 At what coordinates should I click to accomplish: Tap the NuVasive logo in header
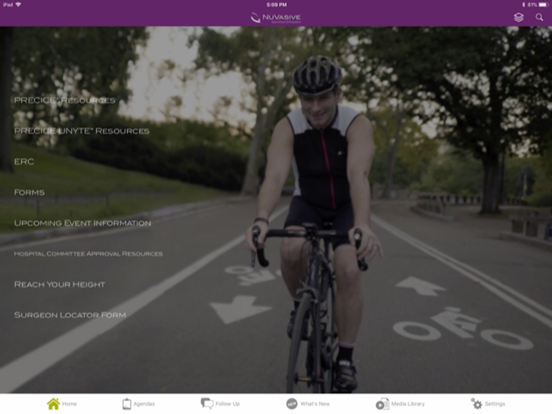click(x=276, y=18)
